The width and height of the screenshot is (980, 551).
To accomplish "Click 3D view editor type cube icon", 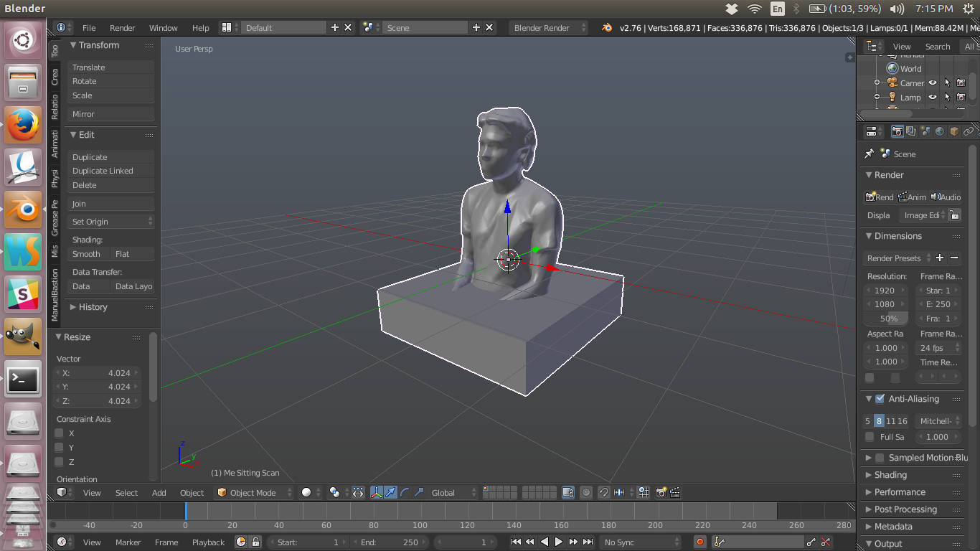I will coord(64,492).
